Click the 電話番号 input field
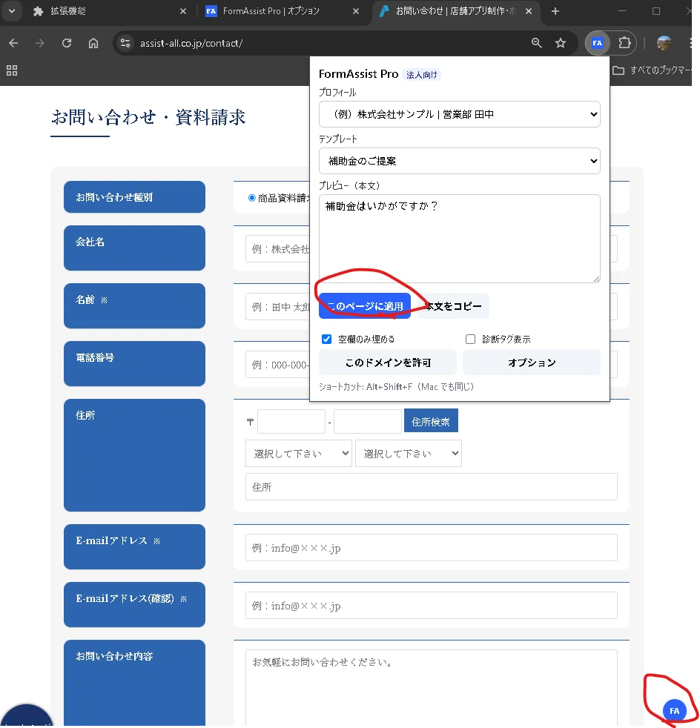Screen dimensions: 700x728 pyautogui.click(x=277, y=365)
